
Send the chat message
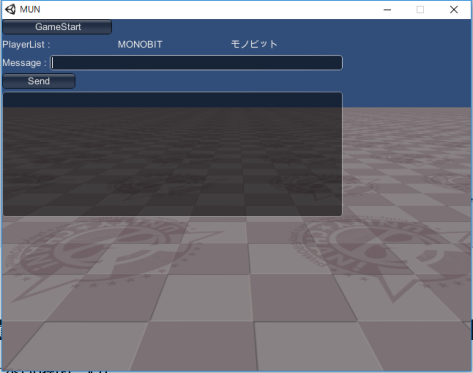(x=39, y=81)
